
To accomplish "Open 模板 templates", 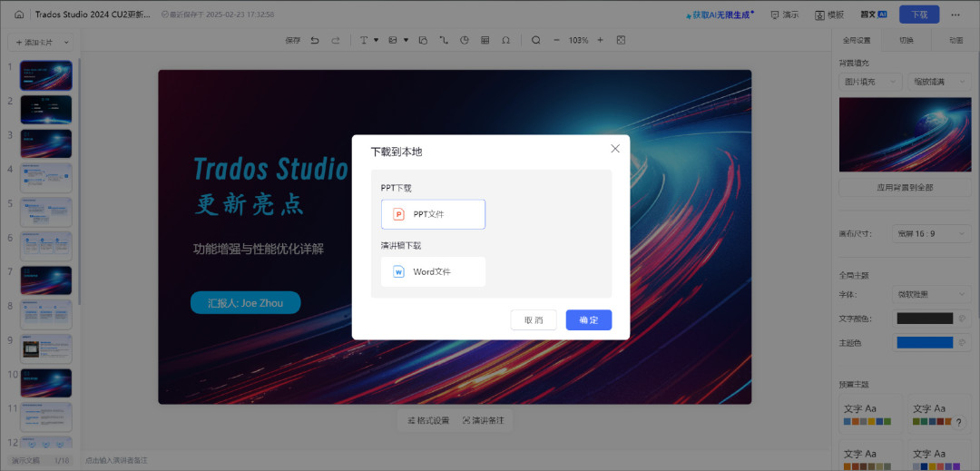I will [829, 15].
